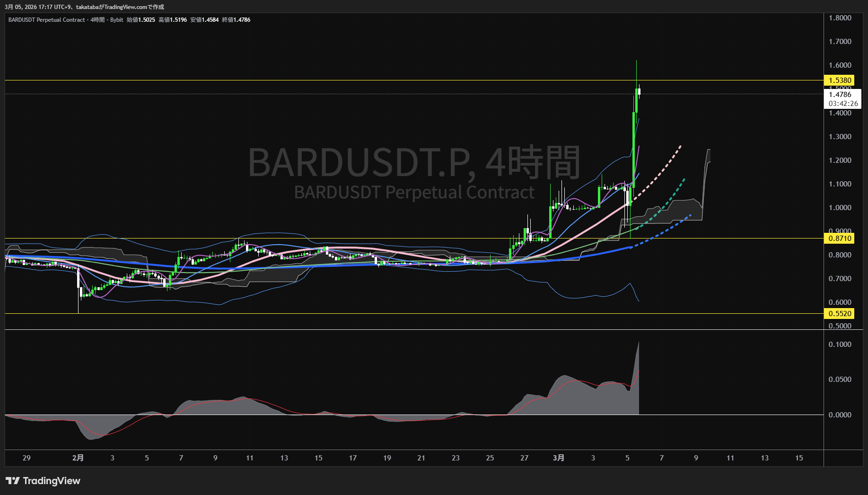Click the 始値1.5025 open value
The width and height of the screenshot is (868, 495).
click(x=141, y=20)
